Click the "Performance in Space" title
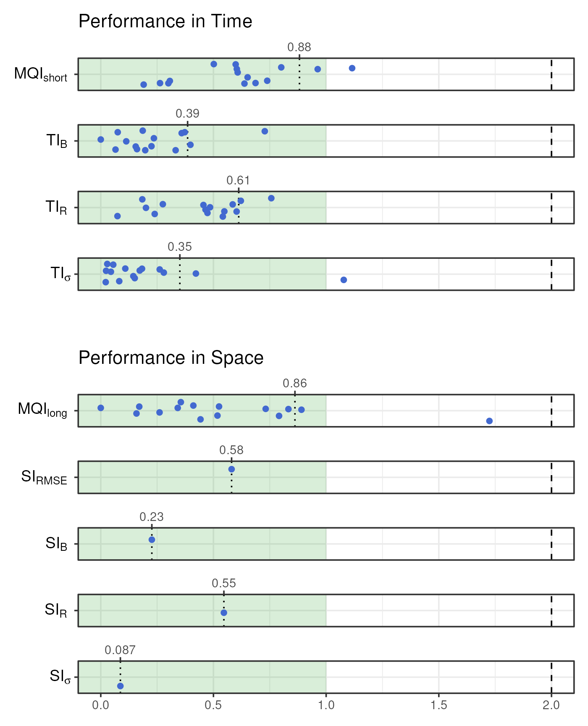Image resolution: width=588 pixels, height=726 pixels. (x=171, y=358)
